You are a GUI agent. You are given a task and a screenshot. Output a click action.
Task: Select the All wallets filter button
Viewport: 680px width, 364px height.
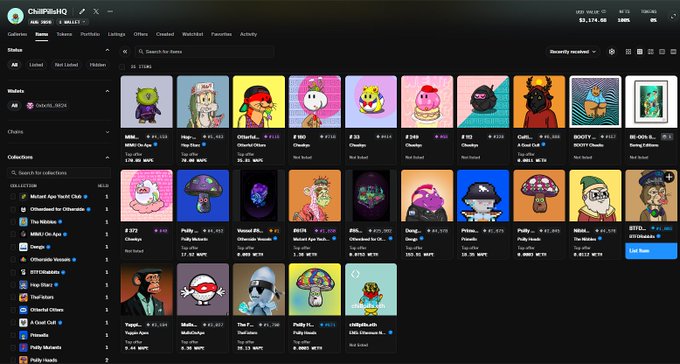point(14,105)
